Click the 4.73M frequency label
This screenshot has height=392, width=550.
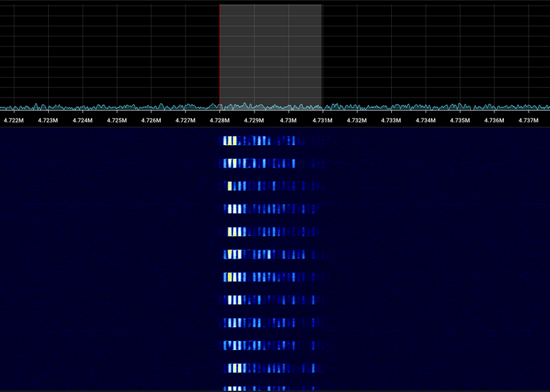click(x=288, y=120)
